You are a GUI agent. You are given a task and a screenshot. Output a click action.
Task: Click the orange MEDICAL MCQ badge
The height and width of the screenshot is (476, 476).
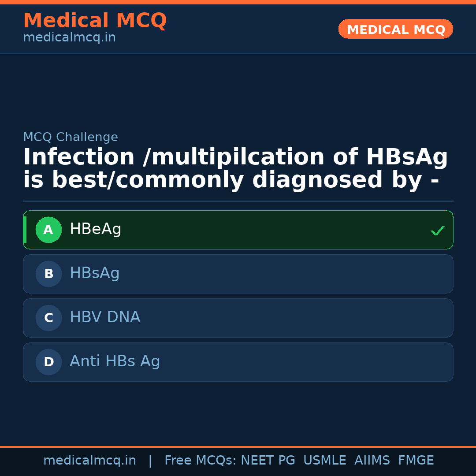[395, 29]
